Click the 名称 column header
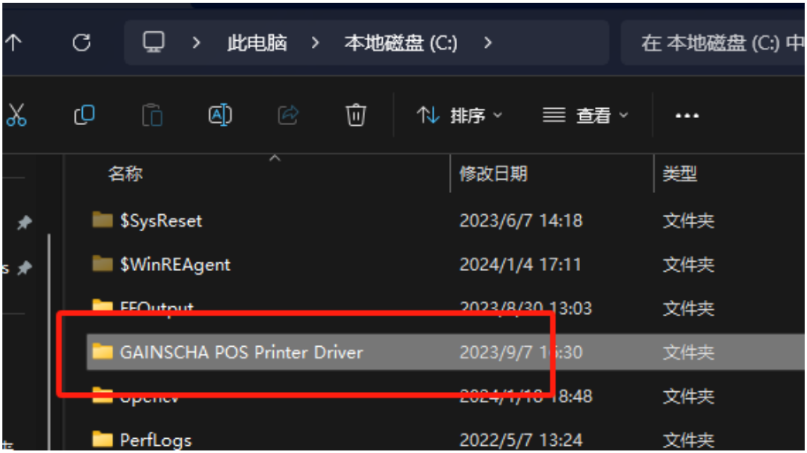The height and width of the screenshot is (453, 807). (x=125, y=174)
